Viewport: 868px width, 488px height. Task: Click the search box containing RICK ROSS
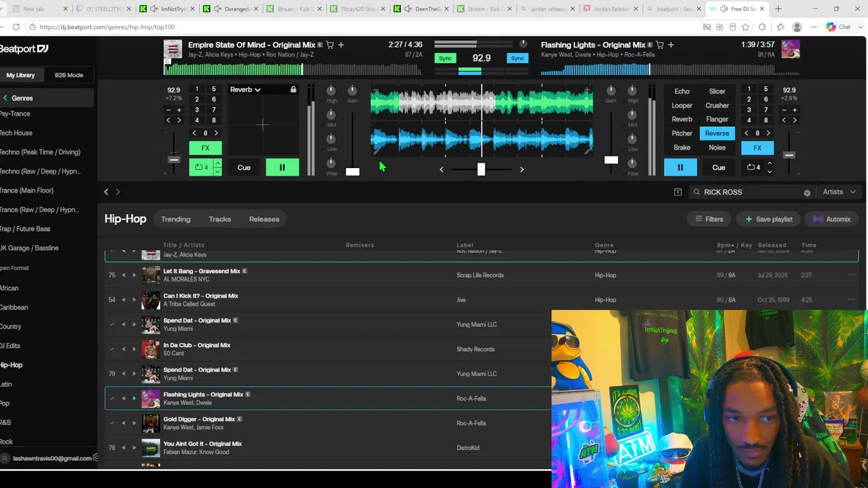click(751, 192)
